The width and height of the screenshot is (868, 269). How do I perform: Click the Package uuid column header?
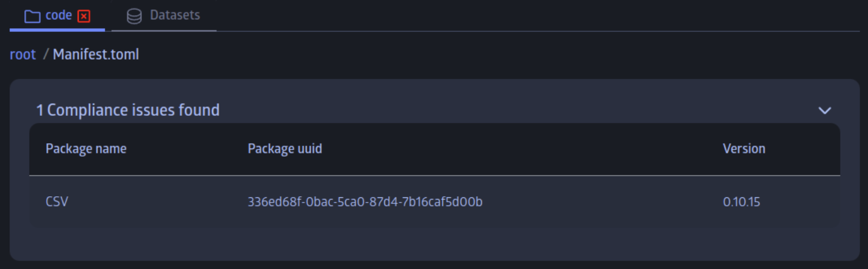[x=285, y=149]
